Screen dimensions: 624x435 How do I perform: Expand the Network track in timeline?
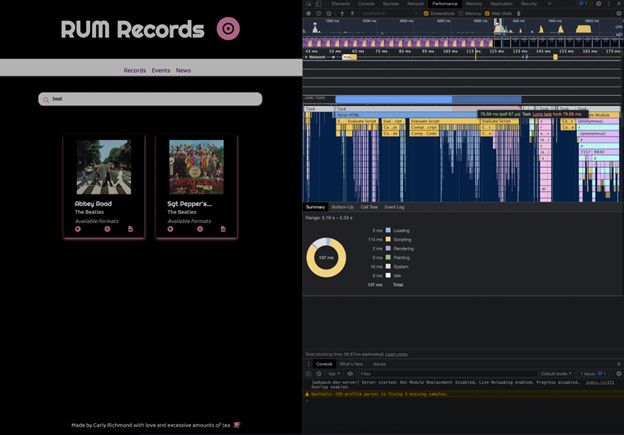306,57
